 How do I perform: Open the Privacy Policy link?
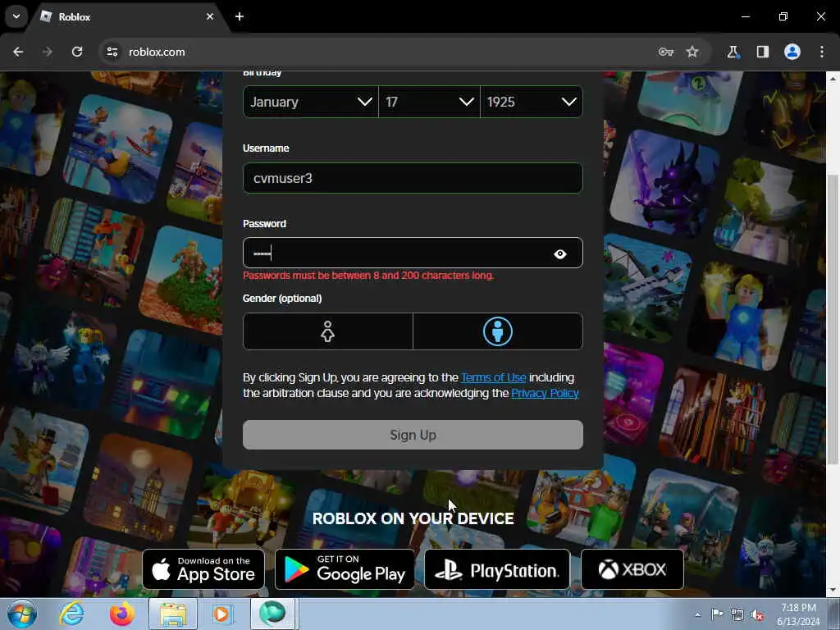(x=545, y=393)
